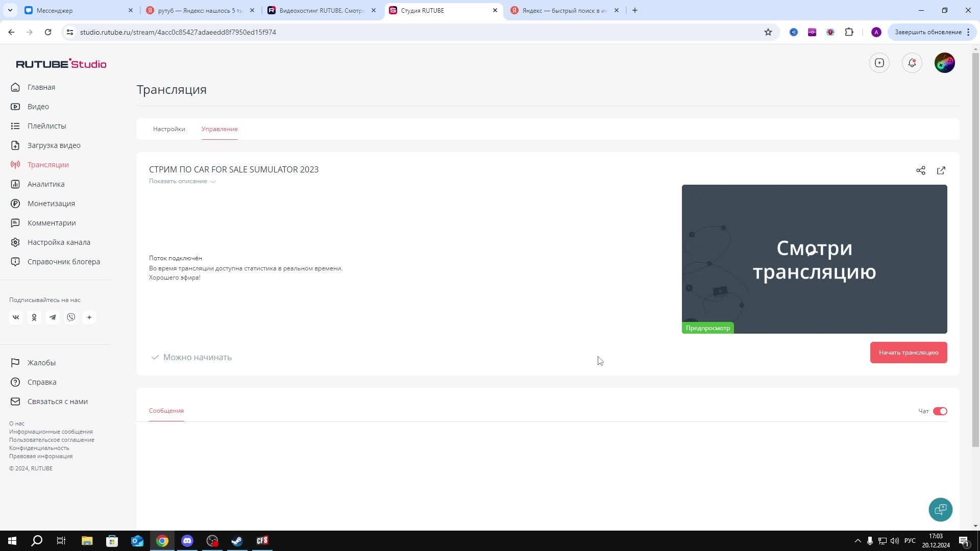Open the user profile avatar
Image resolution: width=980 pixels, height=551 pixels.
945,63
